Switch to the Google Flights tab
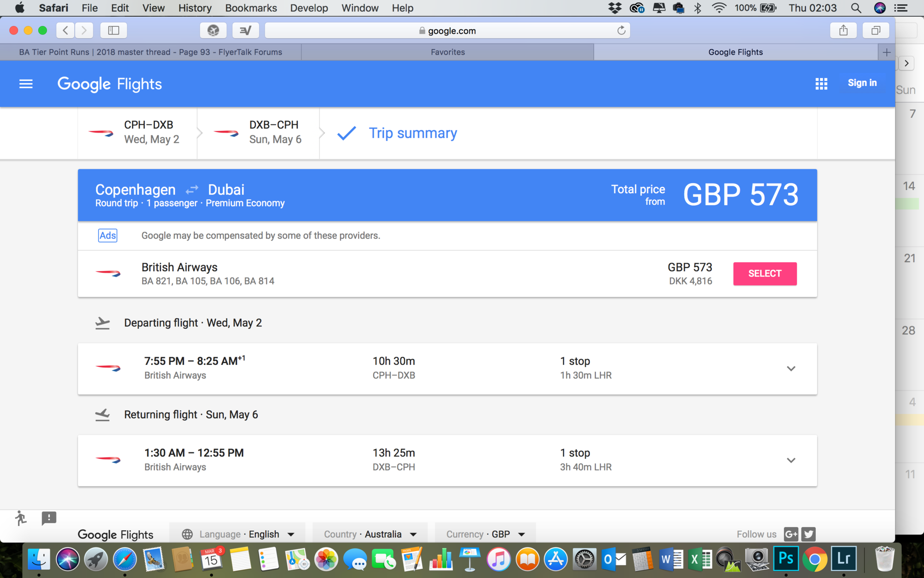The image size is (924, 578). point(736,52)
